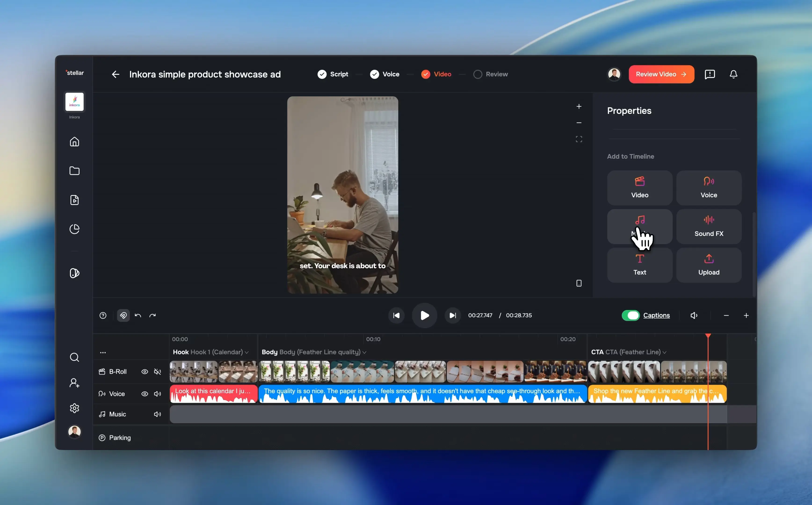Mute the Music track
The height and width of the screenshot is (505, 812).
(x=157, y=414)
